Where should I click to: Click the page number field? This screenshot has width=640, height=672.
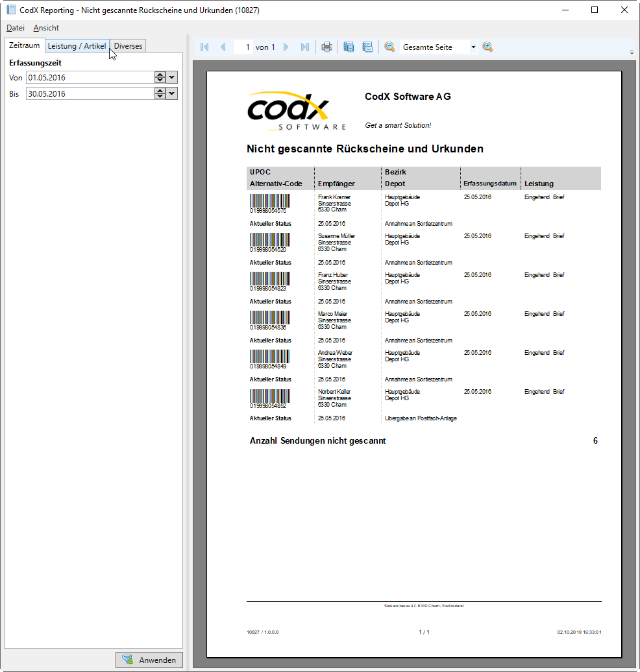pyautogui.click(x=243, y=47)
